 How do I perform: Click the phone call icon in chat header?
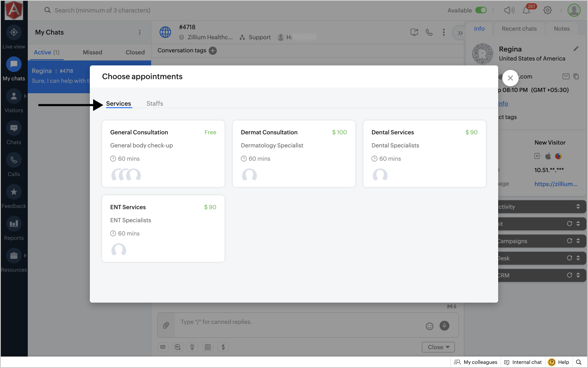(429, 32)
